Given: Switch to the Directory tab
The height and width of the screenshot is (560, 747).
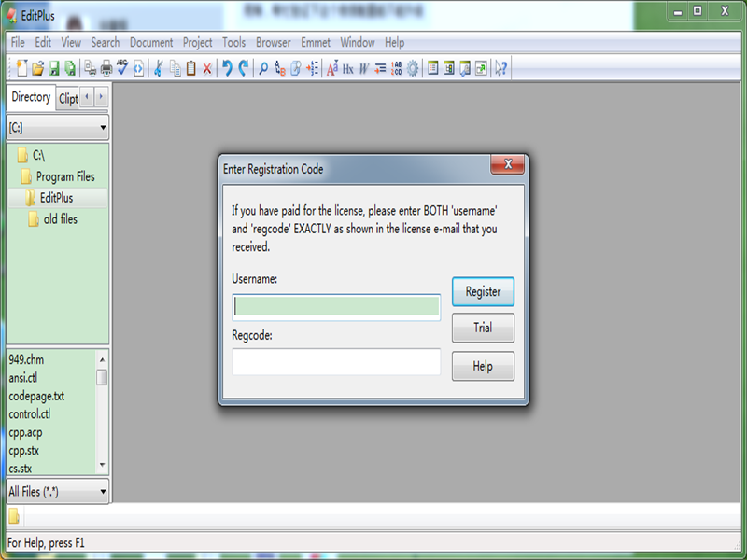Looking at the screenshot, I should pyautogui.click(x=31, y=97).
